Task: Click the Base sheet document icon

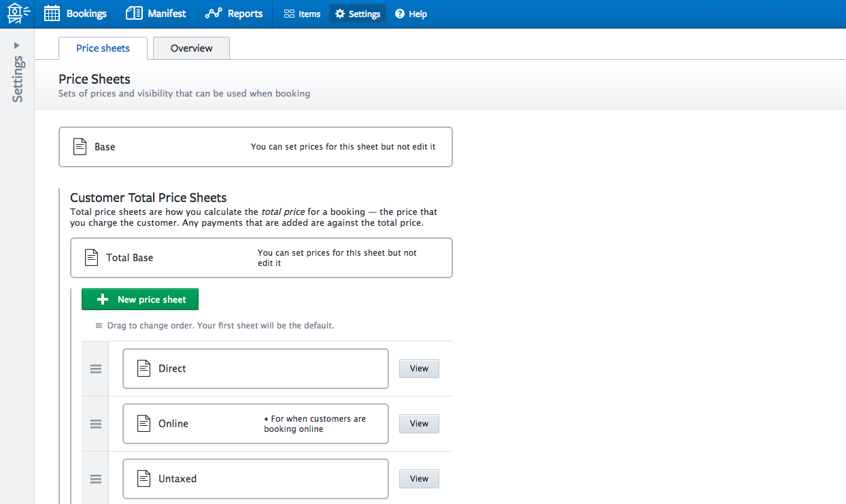Action: coord(80,147)
